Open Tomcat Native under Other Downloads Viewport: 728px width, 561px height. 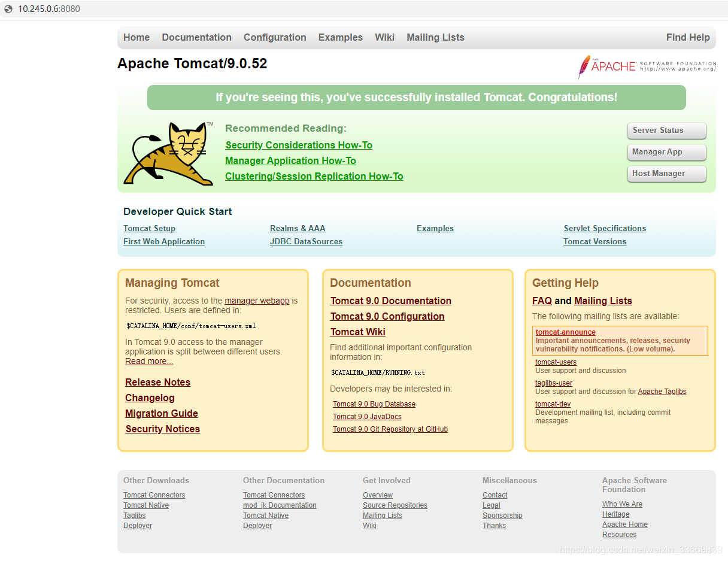click(x=146, y=505)
